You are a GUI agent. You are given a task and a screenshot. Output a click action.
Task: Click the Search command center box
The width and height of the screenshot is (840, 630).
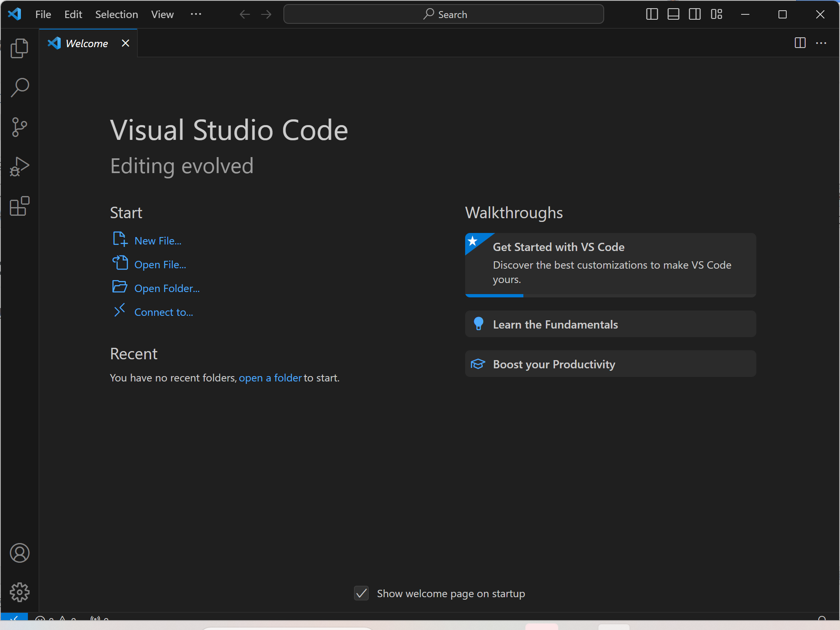coord(443,14)
